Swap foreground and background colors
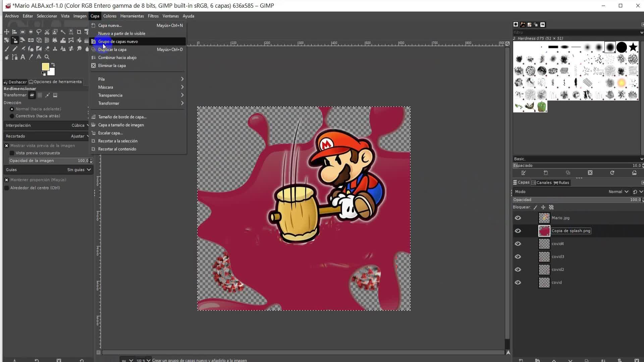Viewport: 644px width, 362px height. click(x=53, y=64)
